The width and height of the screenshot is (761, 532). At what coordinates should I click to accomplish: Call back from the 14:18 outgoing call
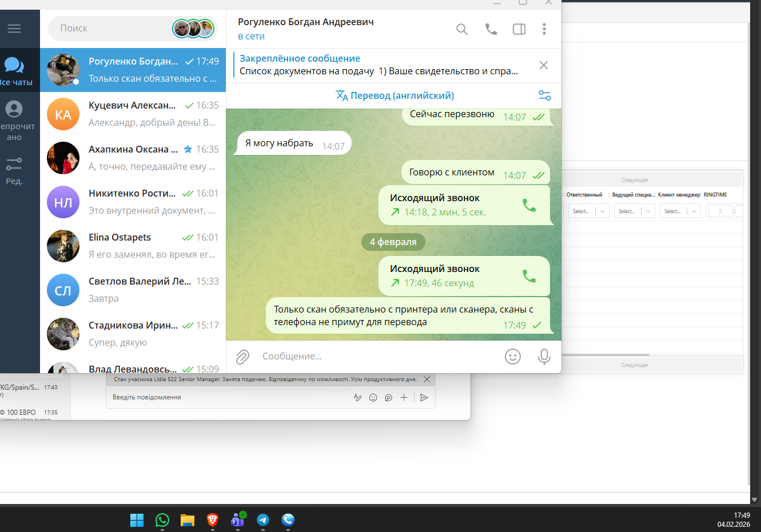(529, 205)
